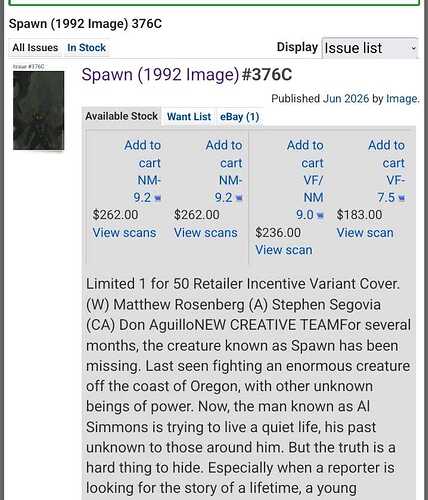View scans for second $262.00 copy
This screenshot has height=500, width=428.
206,233
